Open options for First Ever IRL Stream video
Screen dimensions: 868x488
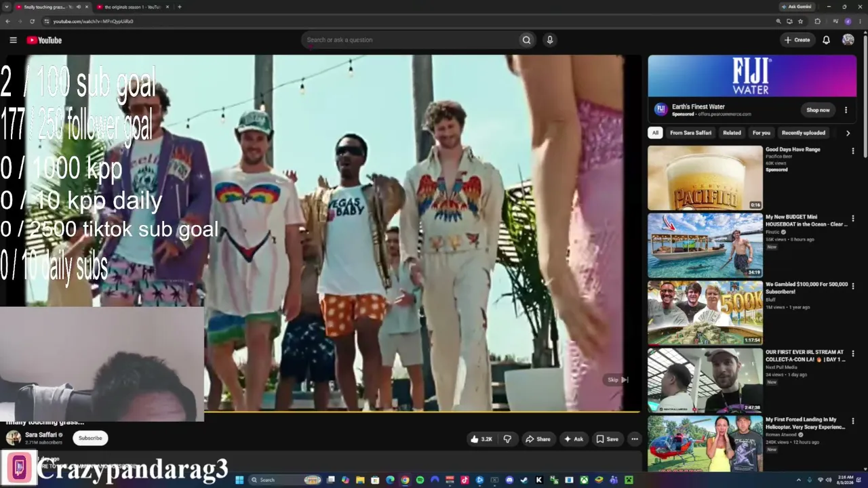pyautogui.click(x=853, y=354)
